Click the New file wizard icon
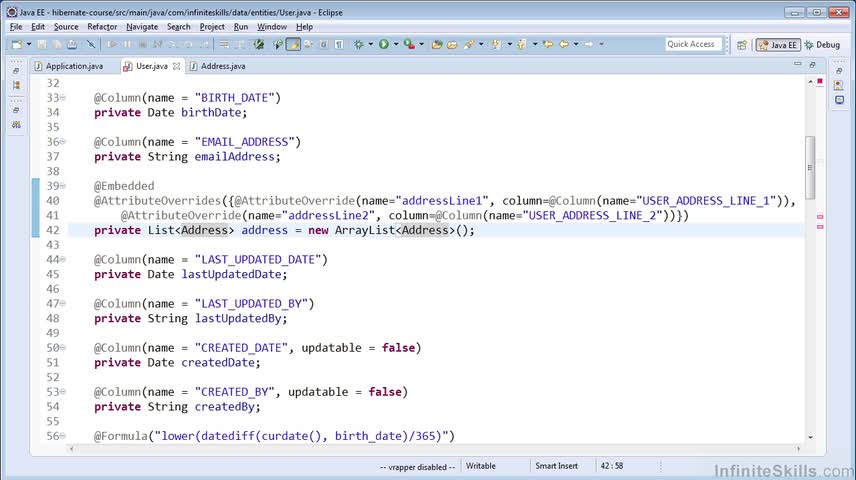The width and height of the screenshot is (856, 480). pyautogui.click(x=17, y=44)
